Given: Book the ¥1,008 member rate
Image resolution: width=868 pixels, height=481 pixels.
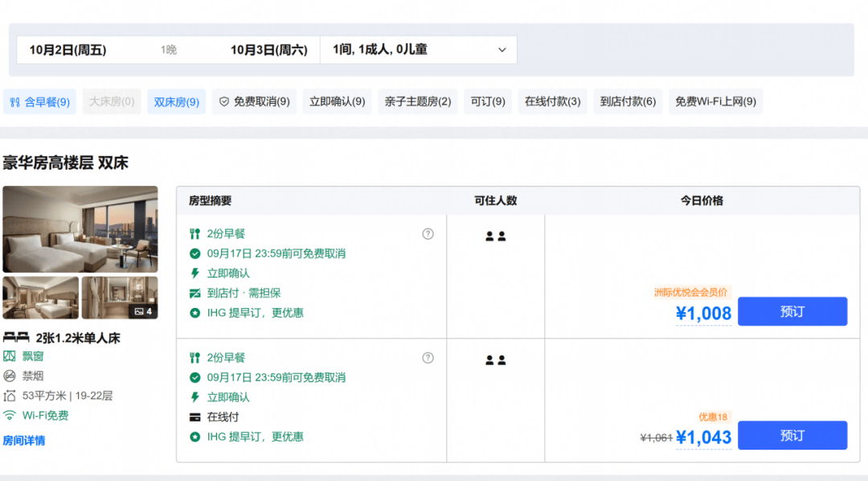Looking at the screenshot, I should (792, 311).
